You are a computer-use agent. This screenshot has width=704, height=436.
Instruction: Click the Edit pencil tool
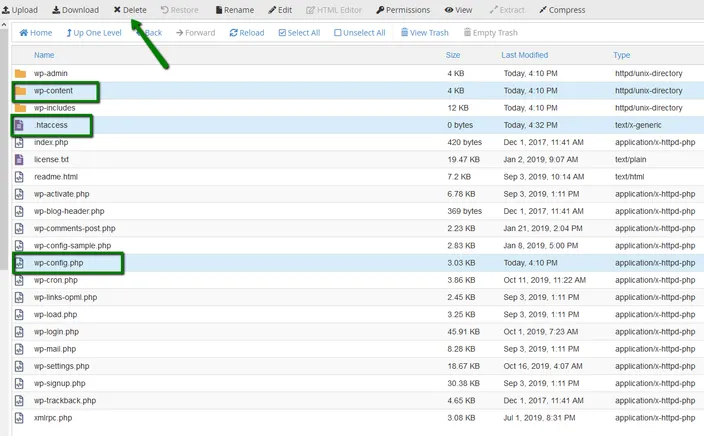click(x=280, y=10)
